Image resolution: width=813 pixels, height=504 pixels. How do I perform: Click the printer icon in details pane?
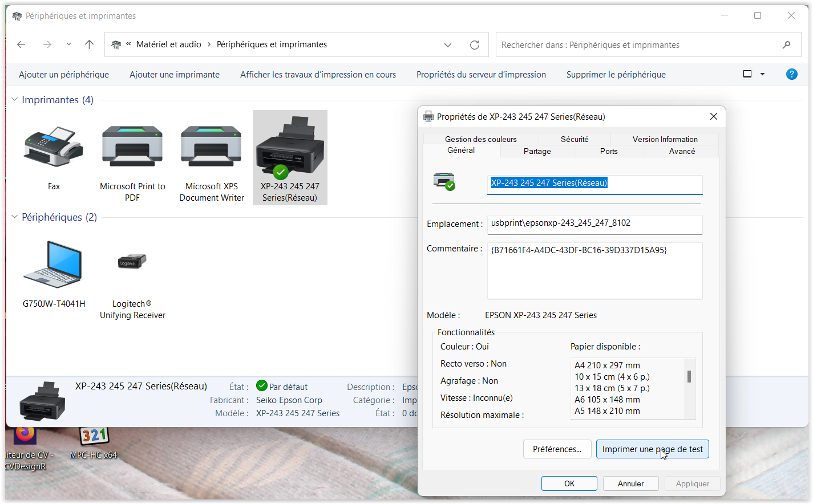42,401
